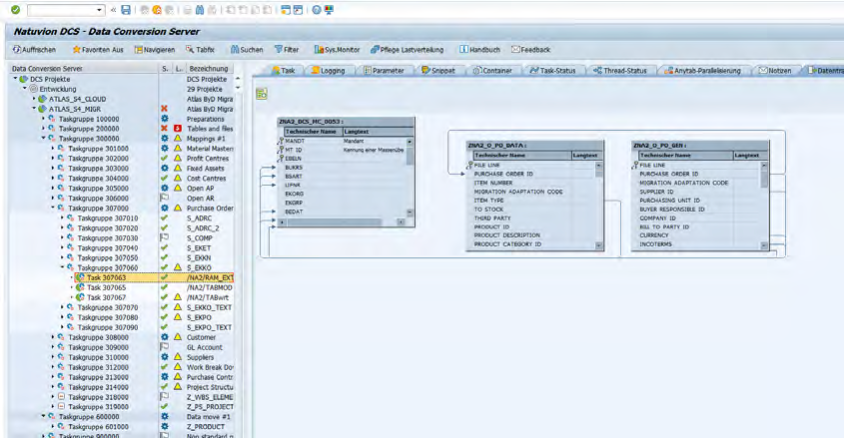Select Task 307065 in the tree
The width and height of the screenshot is (844, 438).
coord(105,287)
